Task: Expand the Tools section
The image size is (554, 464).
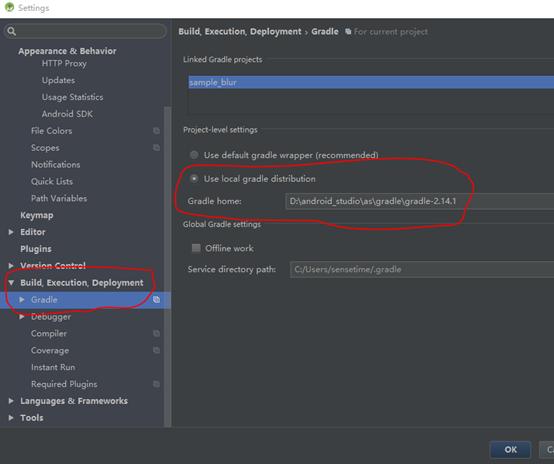Action: tap(11, 418)
